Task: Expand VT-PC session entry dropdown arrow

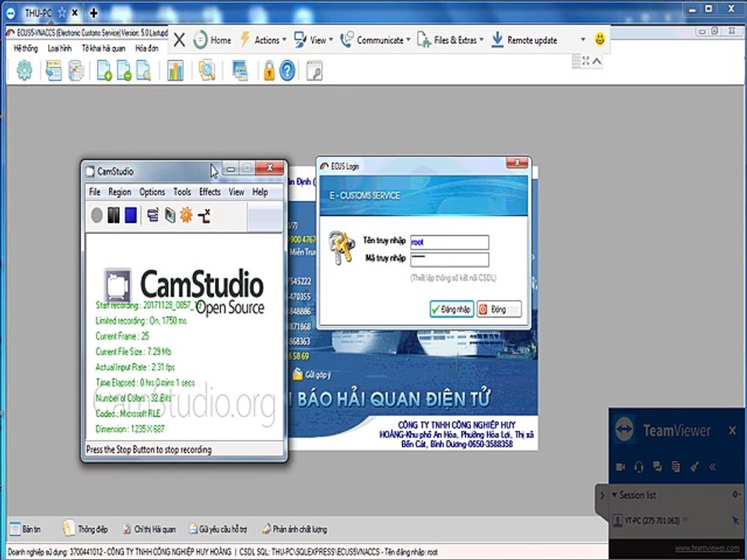Action: (x=685, y=520)
